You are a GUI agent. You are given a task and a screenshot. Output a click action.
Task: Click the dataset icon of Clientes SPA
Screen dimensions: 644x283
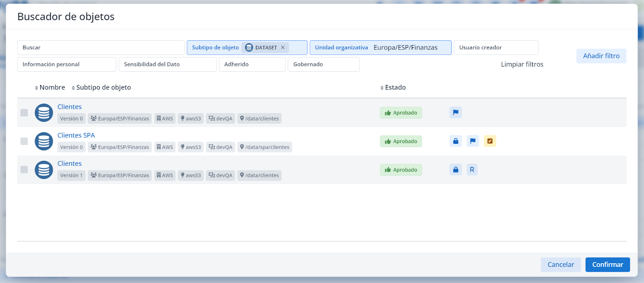pyautogui.click(x=44, y=141)
